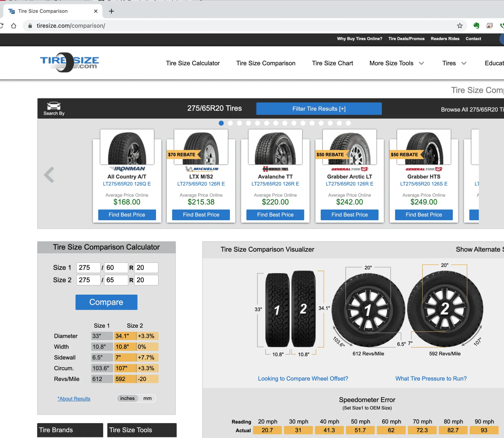Click the Tire Size Tools section header

coord(142,430)
